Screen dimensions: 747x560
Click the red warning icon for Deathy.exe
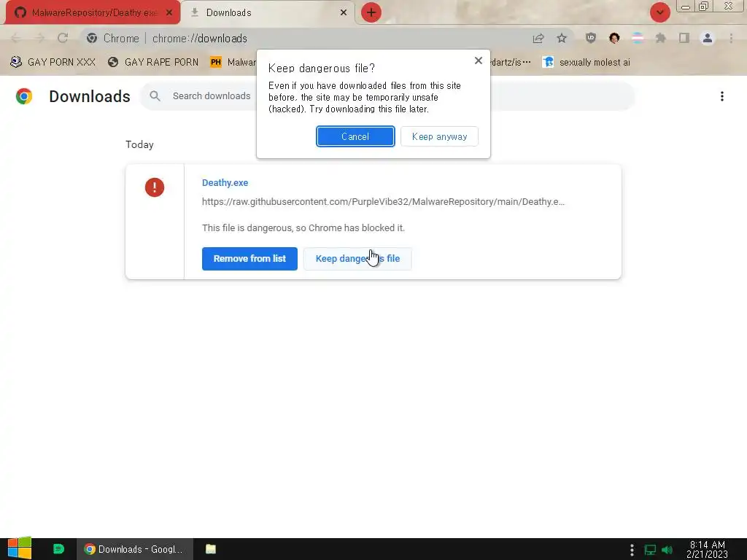point(155,187)
